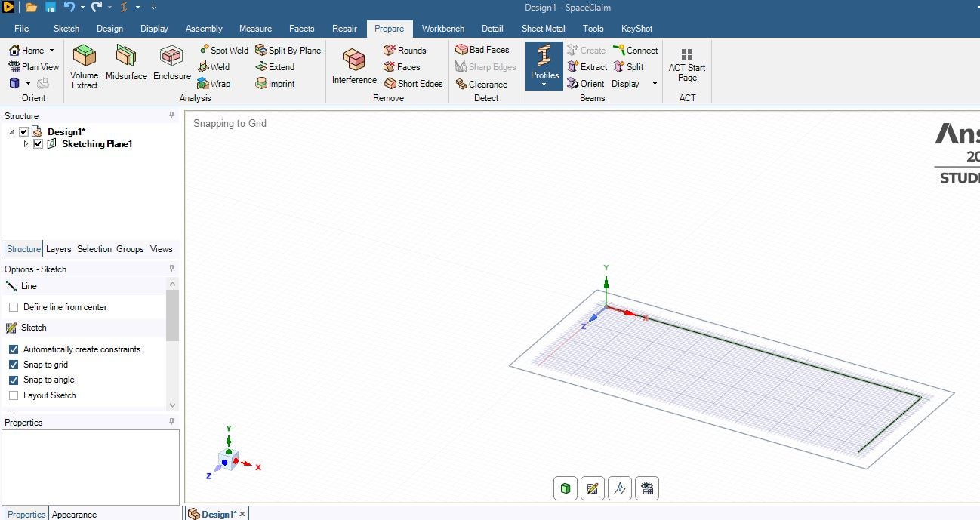Run the Interference tool
Image resolution: width=980 pixels, height=520 pixels.
354,66
